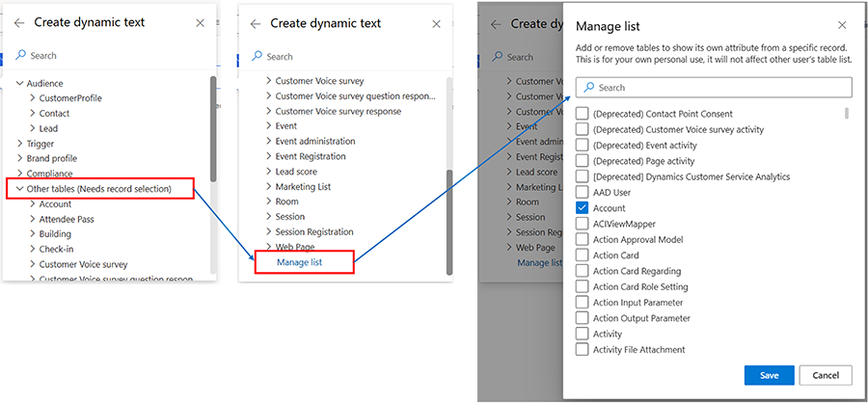The width and height of the screenshot is (868, 403).
Task: Collapse Other tables (Needs record selection)
Action: point(19,189)
